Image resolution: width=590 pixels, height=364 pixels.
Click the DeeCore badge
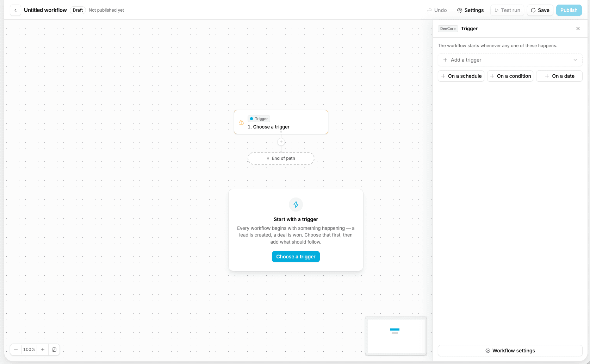[x=448, y=29]
